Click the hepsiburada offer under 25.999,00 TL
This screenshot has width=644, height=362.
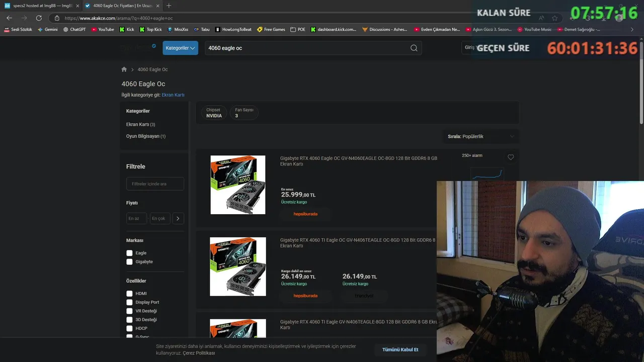pos(305,214)
